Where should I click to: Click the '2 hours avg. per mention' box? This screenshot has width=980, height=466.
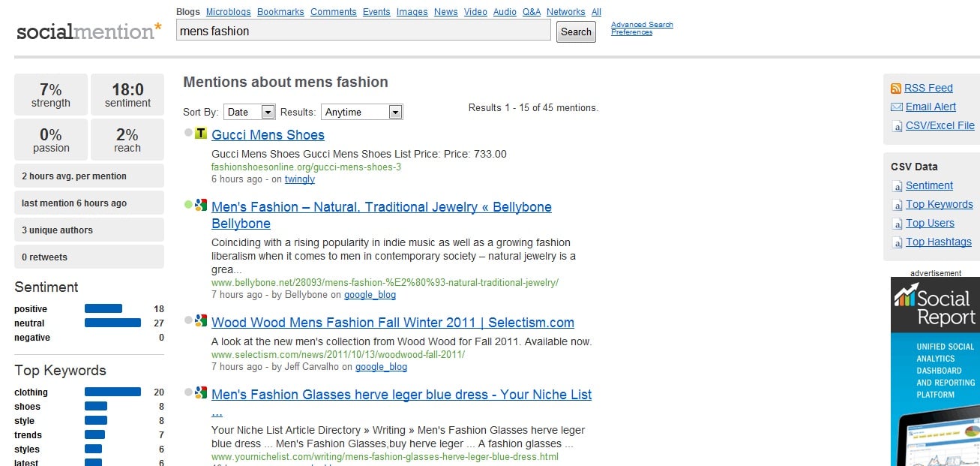click(89, 176)
